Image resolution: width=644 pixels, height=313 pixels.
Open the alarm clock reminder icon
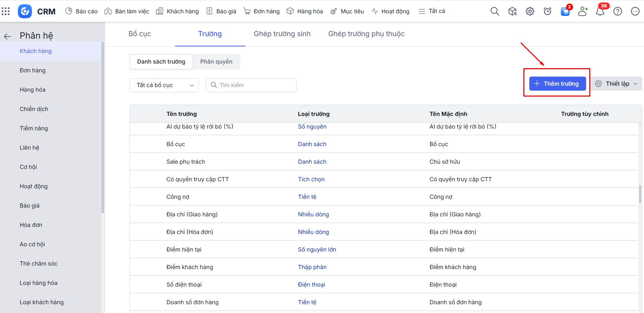[547, 11]
